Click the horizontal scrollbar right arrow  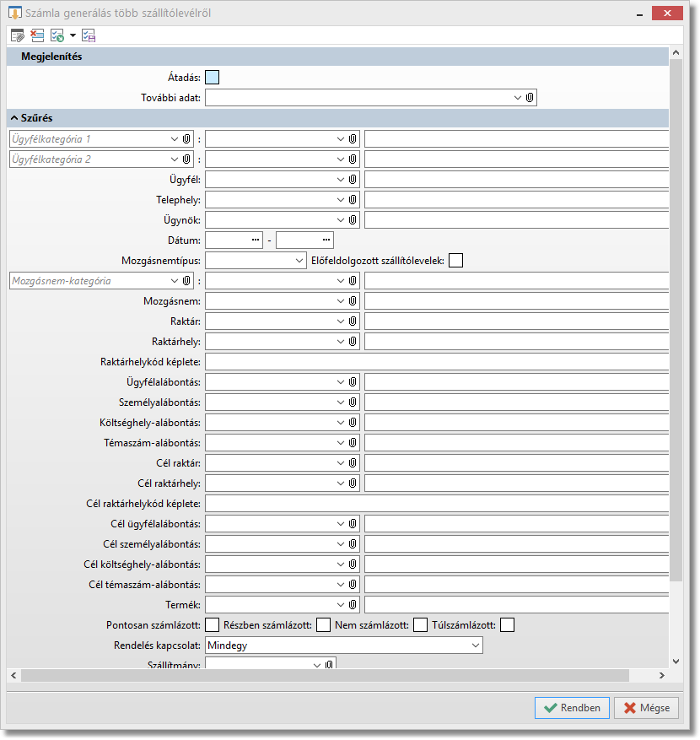click(662, 676)
